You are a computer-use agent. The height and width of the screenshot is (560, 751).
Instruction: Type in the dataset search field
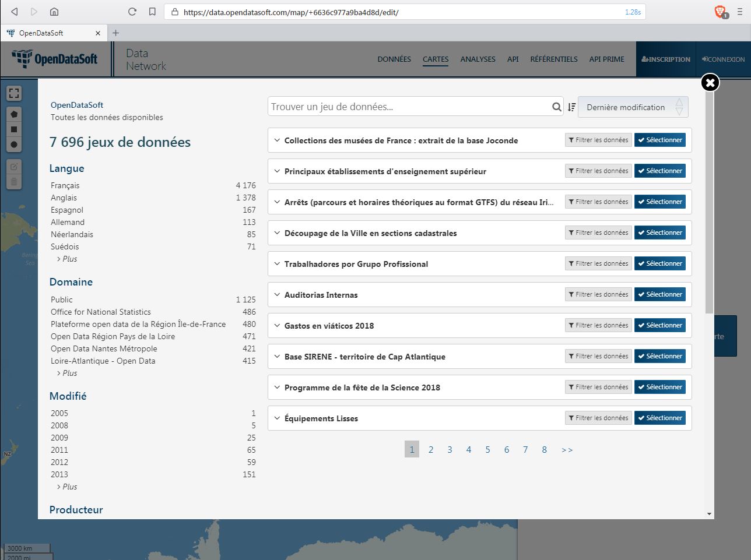pos(408,107)
